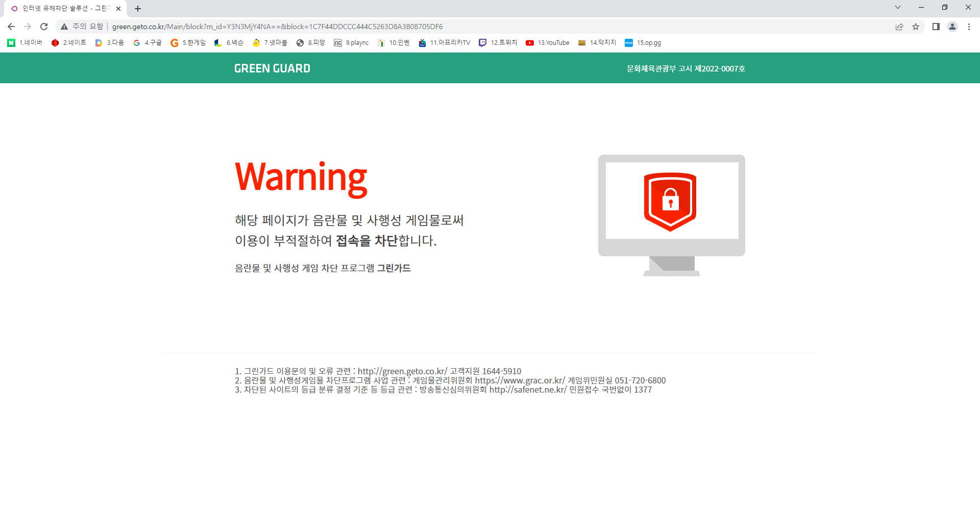The width and height of the screenshot is (980, 531).
Task: Open Chrome's three-dot menu
Action: pyautogui.click(x=969, y=27)
